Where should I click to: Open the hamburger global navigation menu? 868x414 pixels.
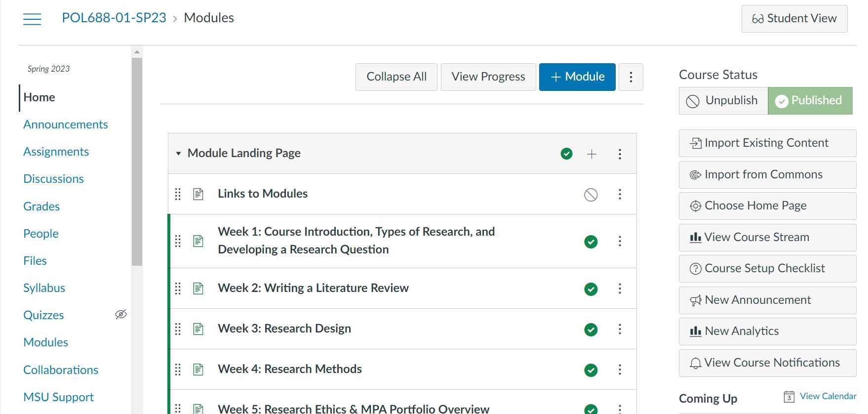[x=32, y=19]
